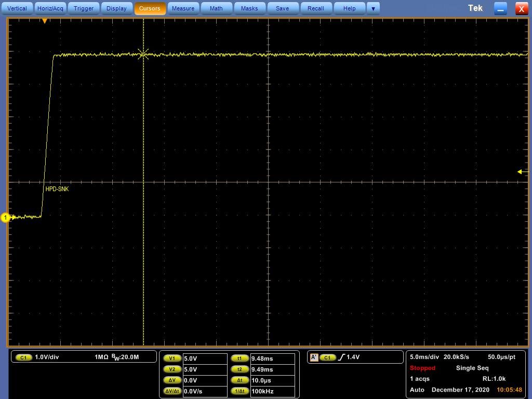Click the V2 cursor label badge
The width and height of the screenshot is (532, 399).
(x=172, y=369)
